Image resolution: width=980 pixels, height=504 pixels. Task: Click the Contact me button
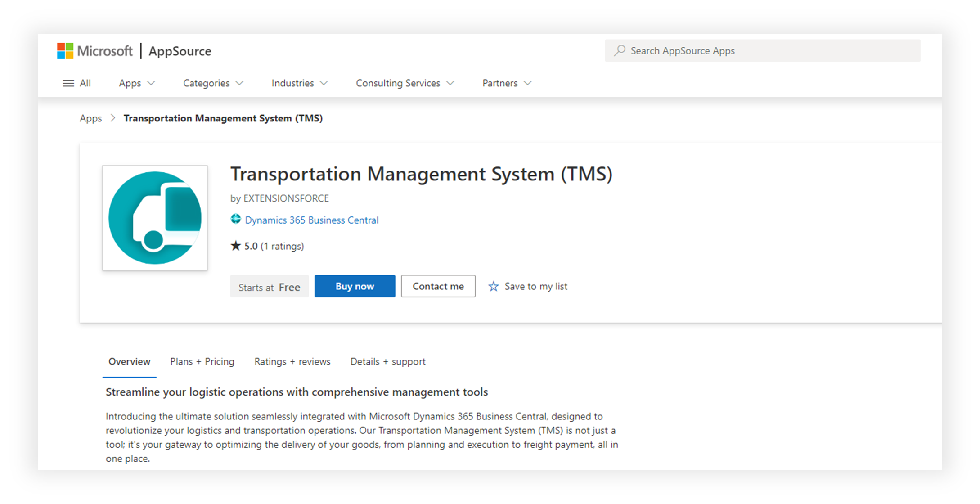tap(438, 286)
